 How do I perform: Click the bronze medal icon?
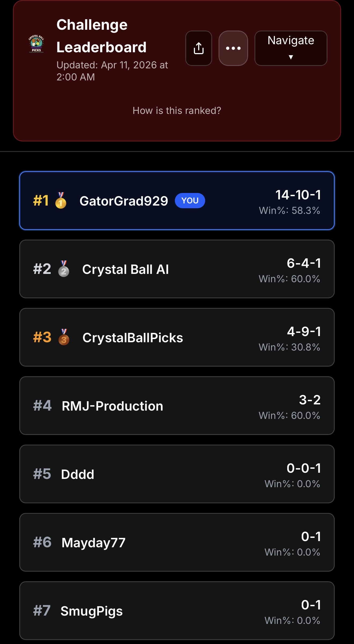(64, 337)
